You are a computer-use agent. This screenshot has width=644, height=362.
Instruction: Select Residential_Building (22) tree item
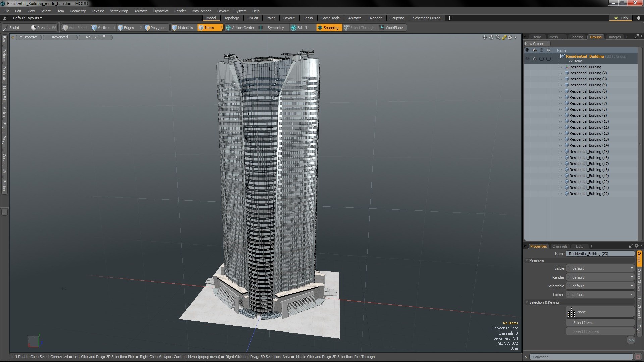(x=589, y=194)
